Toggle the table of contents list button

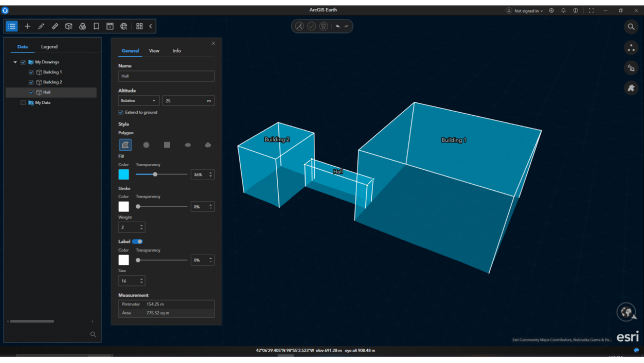pyautogui.click(x=12, y=26)
